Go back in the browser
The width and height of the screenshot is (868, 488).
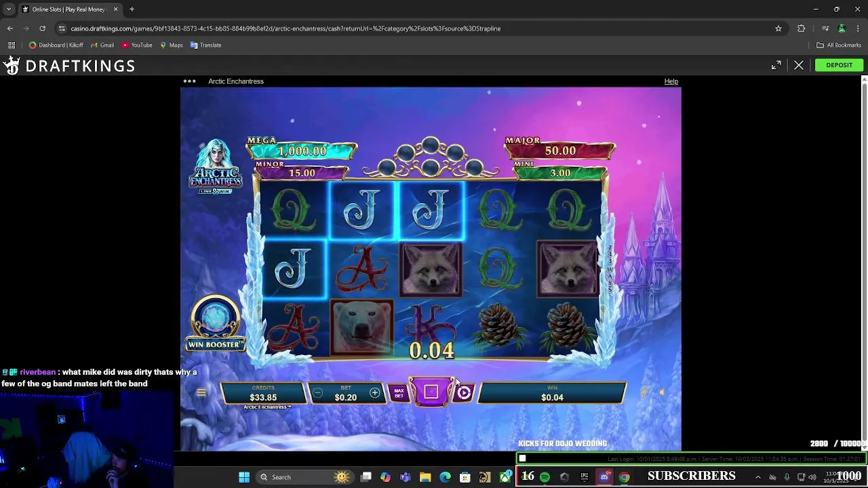click(x=10, y=28)
